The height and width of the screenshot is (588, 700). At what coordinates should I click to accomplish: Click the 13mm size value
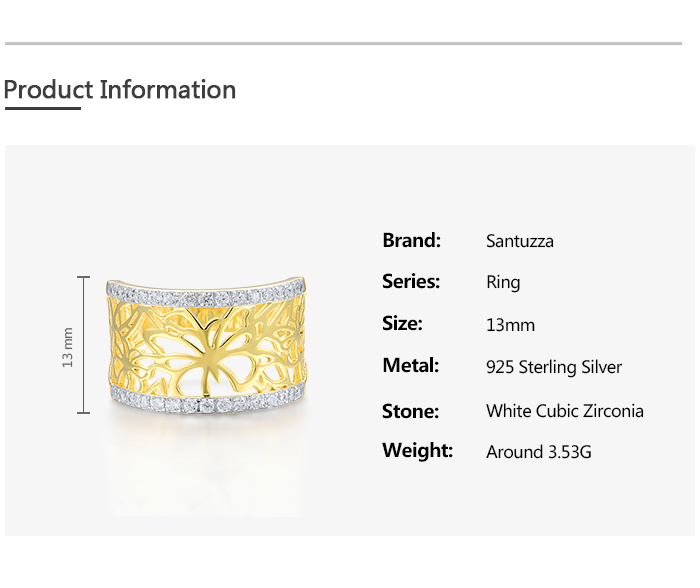click(510, 325)
